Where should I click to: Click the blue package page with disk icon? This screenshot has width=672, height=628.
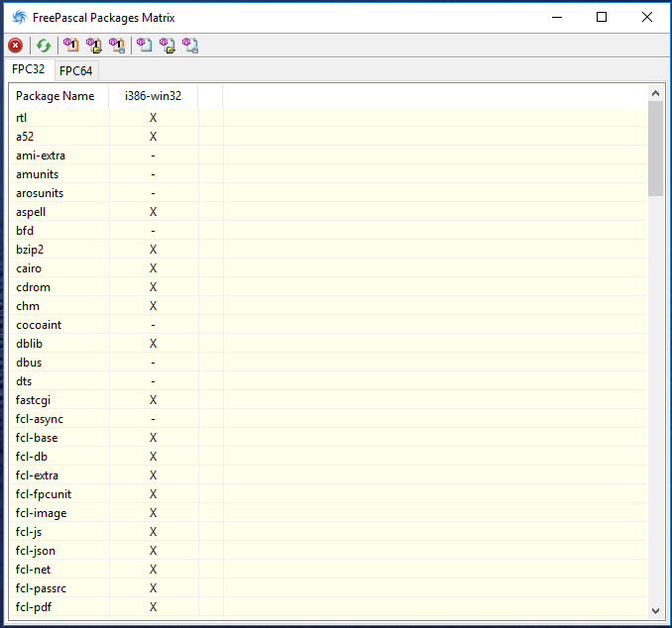tap(190, 45)
